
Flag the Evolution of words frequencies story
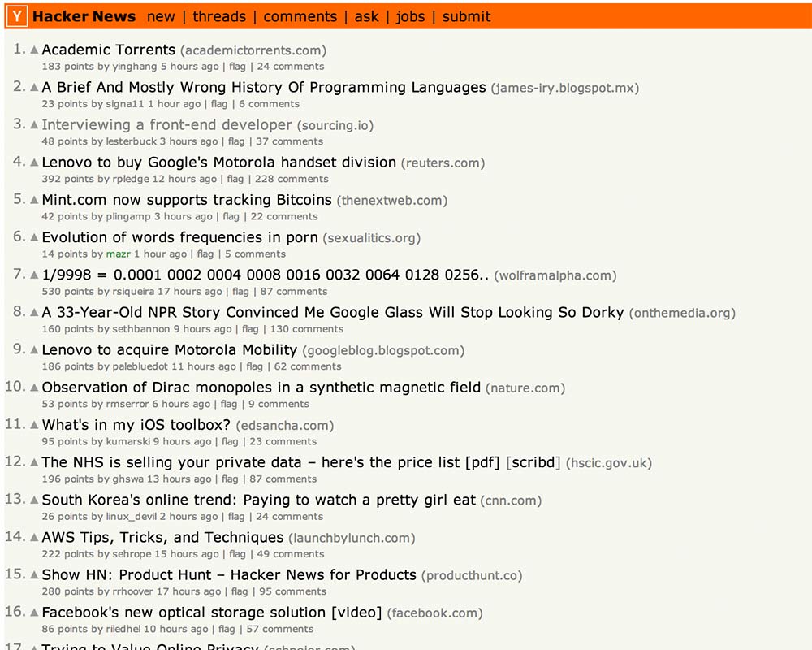205,254
